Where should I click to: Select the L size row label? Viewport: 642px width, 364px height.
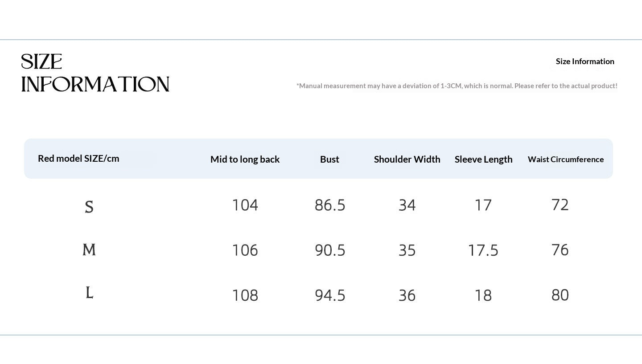tap(89, 293)
